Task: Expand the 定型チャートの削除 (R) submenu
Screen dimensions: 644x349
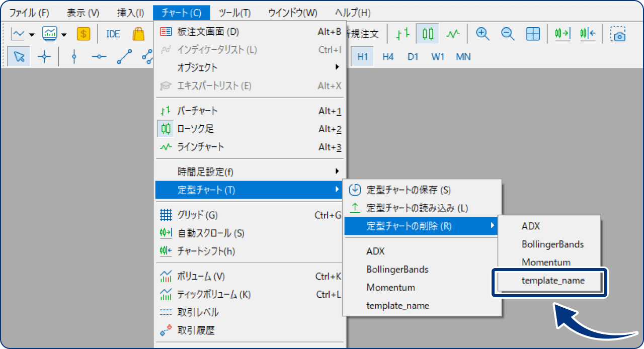Action: pos(422,226)
